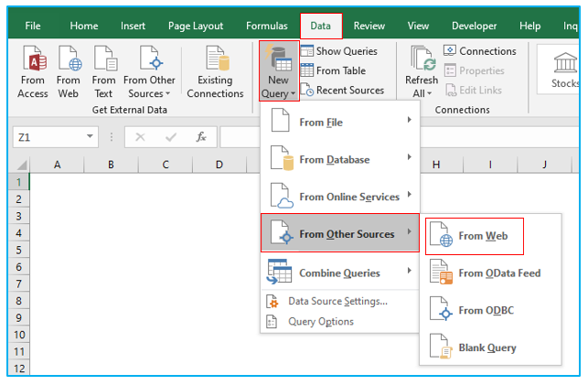Switch to the Formulas tab
Viewport: 588px width, 385px height.
[267, 26]
